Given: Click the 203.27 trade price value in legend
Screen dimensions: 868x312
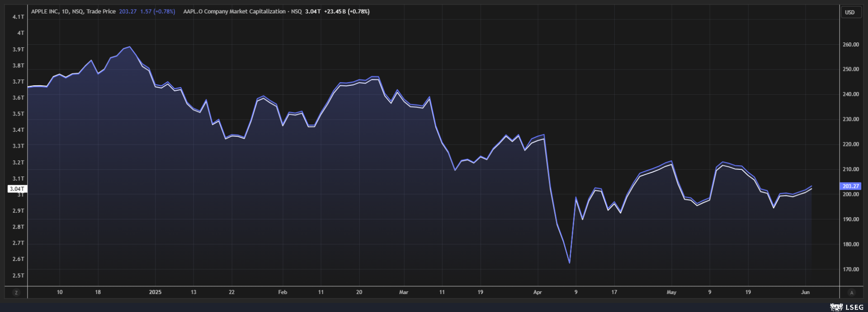Looking at the screenshot, I should pyautogui.click(x=128, y=12).
